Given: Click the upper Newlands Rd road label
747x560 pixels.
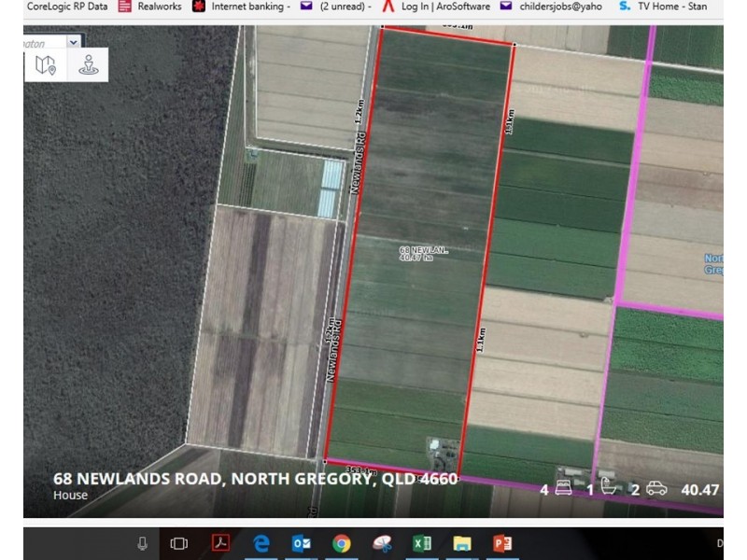Looking at the screenshot, I should point(359,162).
